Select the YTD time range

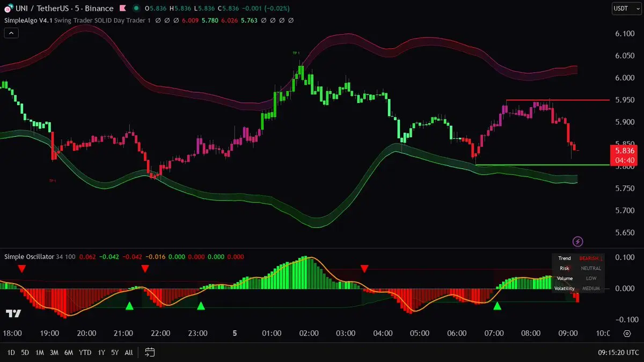(85, 352)
